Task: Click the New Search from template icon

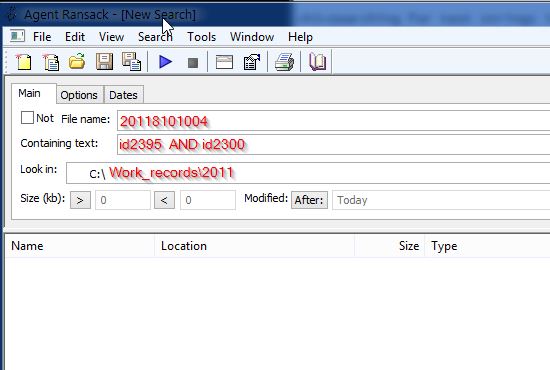Action: click(51, 62)
